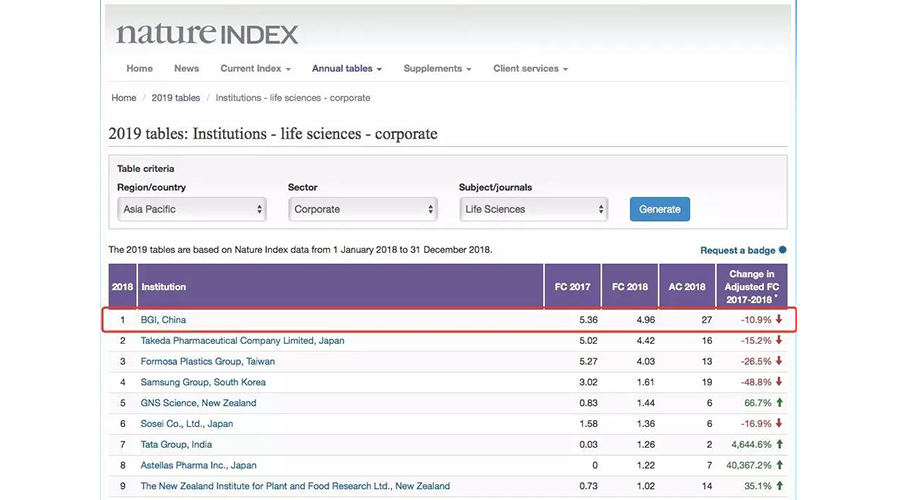Click Home in the breadcrumb
This screenshot has height=500, width=900.
(x=123, y=98)
